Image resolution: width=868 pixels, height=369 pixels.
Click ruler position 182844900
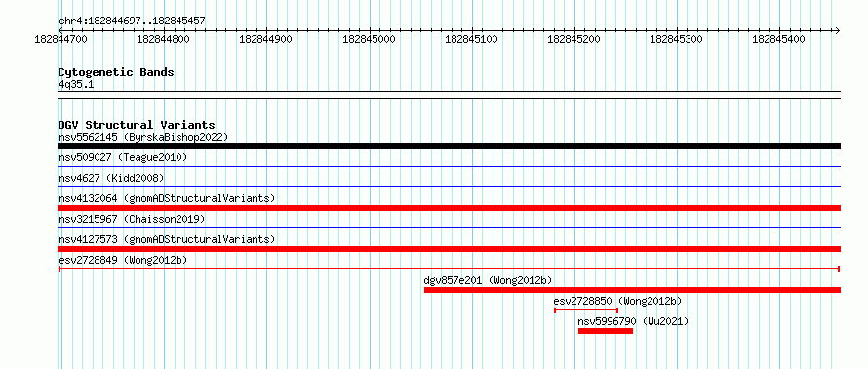[x=265, y=39]
